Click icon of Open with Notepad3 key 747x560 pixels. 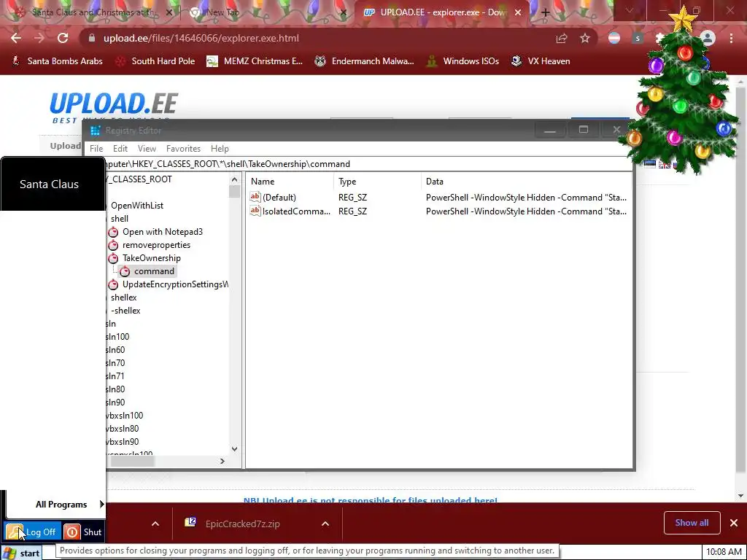(113, 232)
